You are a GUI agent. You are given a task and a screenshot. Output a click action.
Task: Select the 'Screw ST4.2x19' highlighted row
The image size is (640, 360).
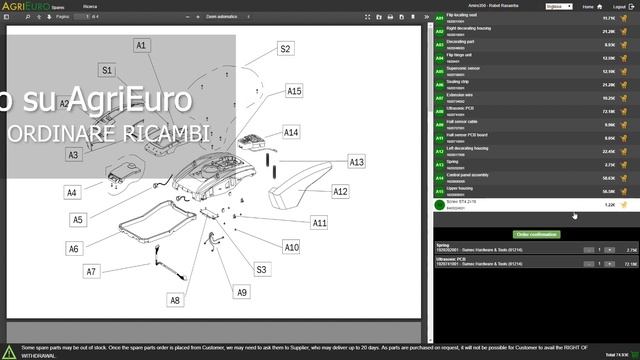tap(536, 205)
